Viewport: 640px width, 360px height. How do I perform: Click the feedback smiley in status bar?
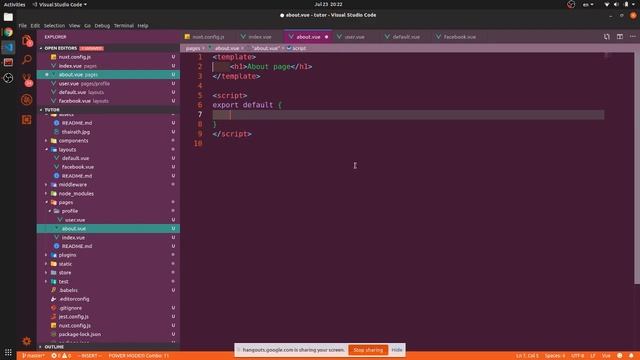[x=620, y=356]
